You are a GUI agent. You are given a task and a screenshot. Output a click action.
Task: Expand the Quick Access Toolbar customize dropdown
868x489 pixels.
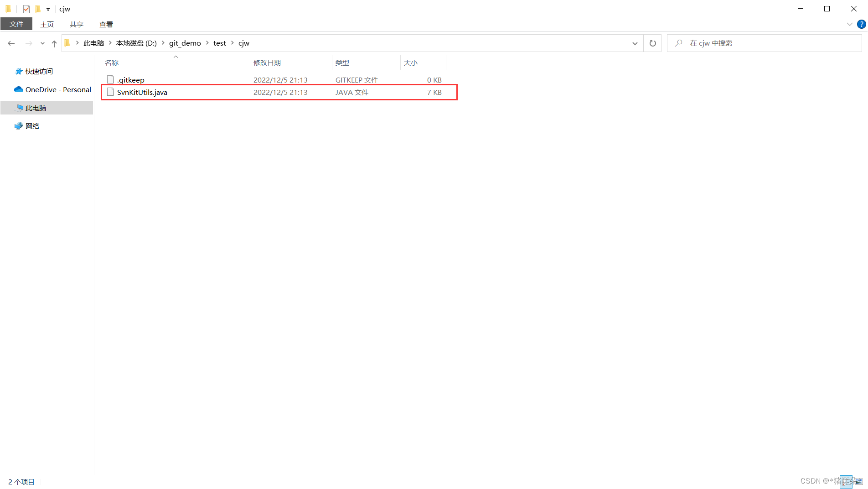pos(47,9)
